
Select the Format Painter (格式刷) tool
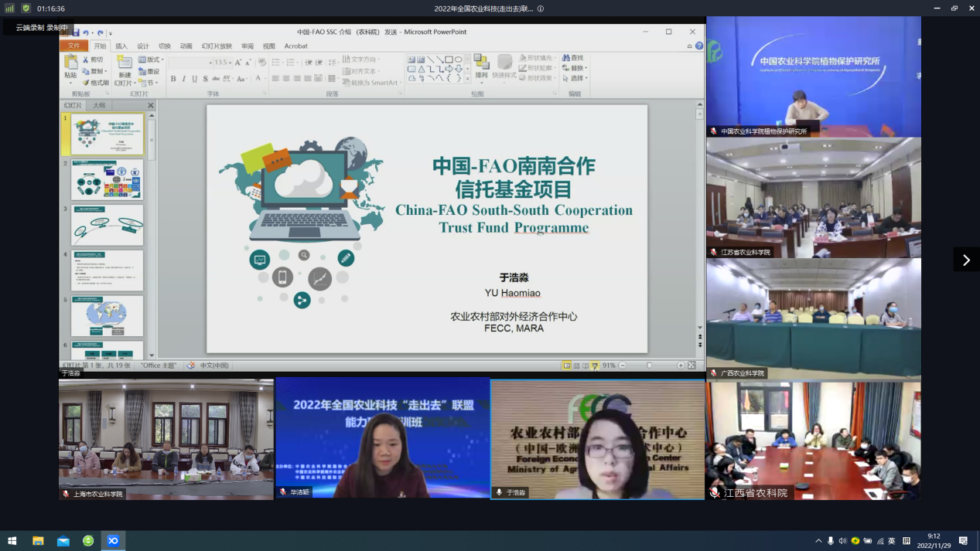[x=96, y=83]
